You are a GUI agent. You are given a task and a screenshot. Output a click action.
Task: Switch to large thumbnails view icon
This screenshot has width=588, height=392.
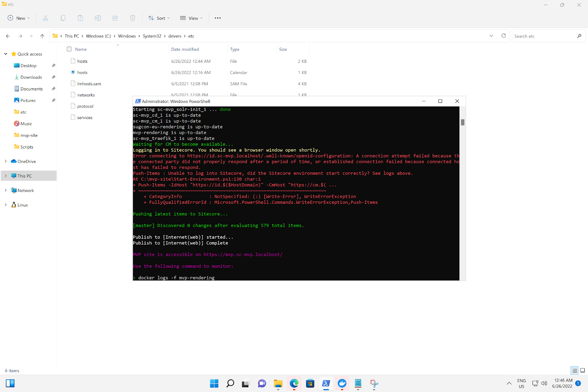tap(582, 371)
